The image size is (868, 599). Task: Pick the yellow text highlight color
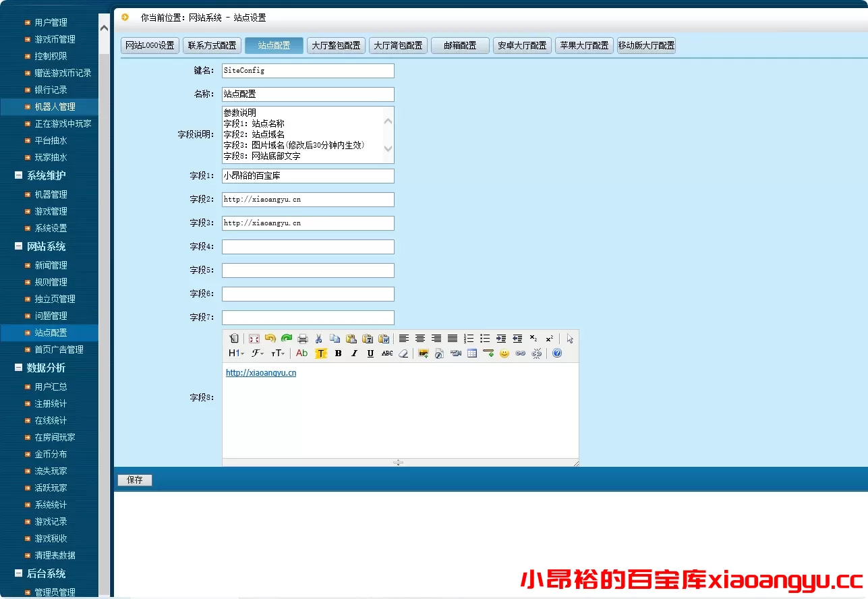(x=321, y=353)
